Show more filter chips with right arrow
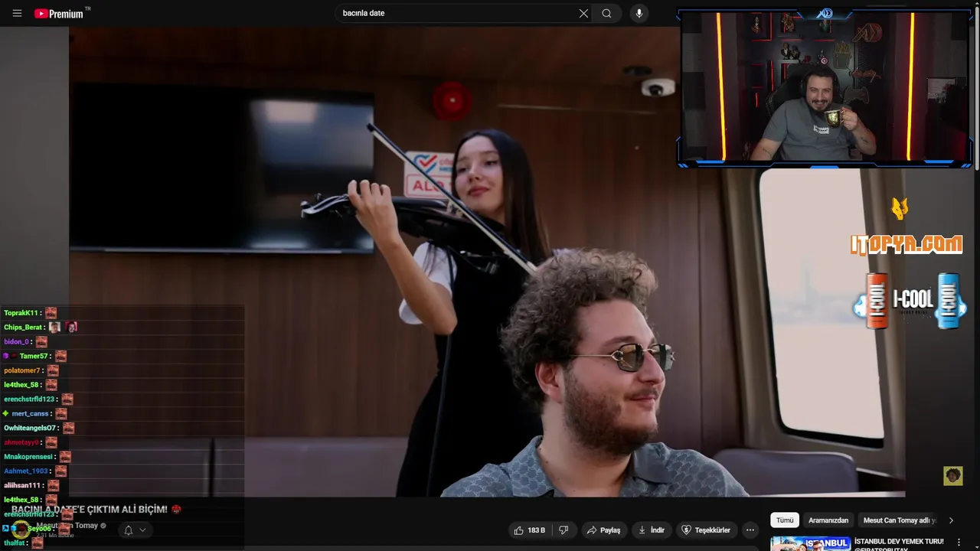Screen dimensions: 980x551 click(951, 520)
